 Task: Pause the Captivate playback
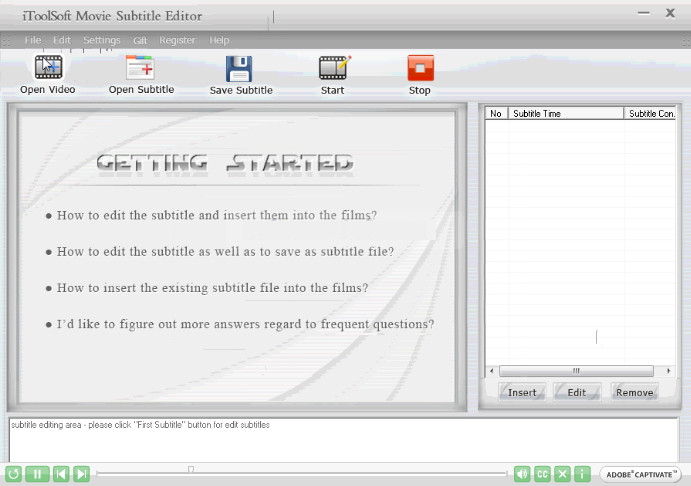37,474
